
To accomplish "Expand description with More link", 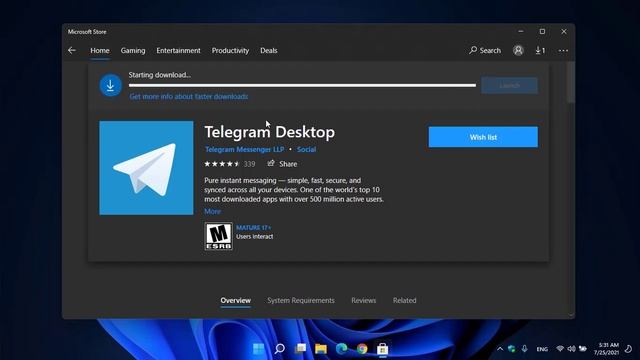I will point(212,211).
